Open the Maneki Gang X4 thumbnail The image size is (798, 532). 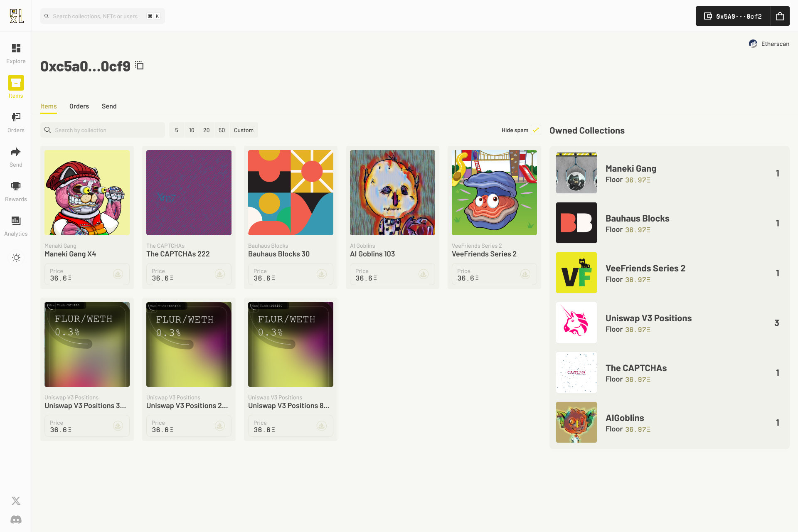pyautogui.click(x=87, y=192)
